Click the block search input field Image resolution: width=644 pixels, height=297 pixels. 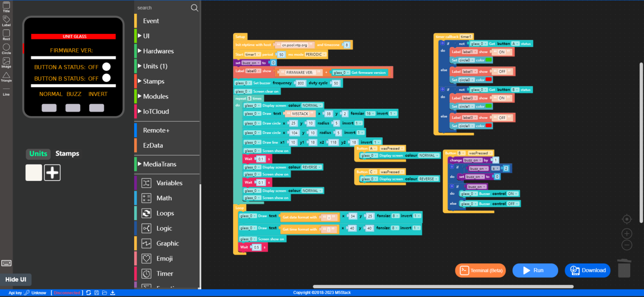click(x=161, y=8)
